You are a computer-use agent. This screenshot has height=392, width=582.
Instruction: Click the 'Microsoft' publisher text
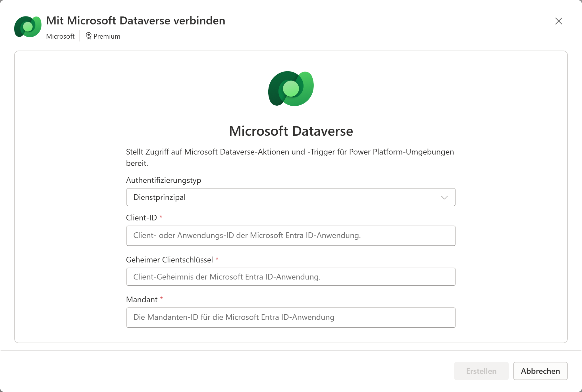click(x=60, y=36)
